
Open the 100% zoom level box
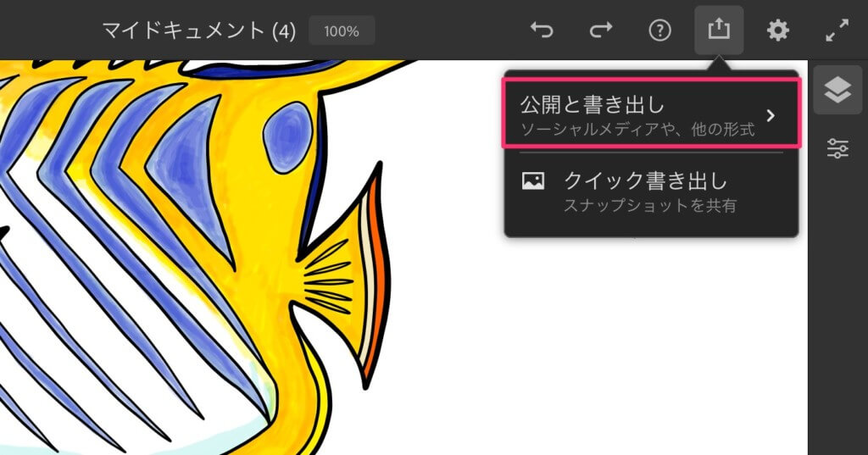click(x=342, y=31)
